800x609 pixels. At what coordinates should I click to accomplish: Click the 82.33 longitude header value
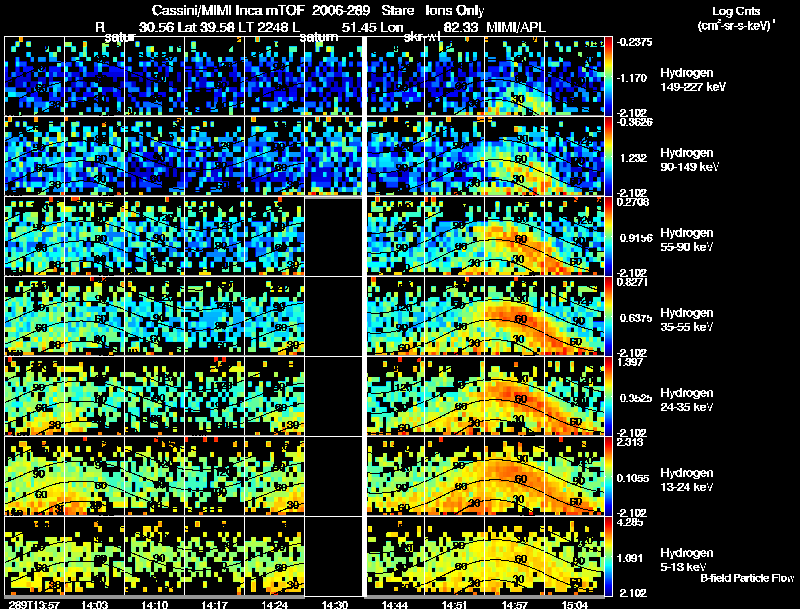click(x=461, y=28)
